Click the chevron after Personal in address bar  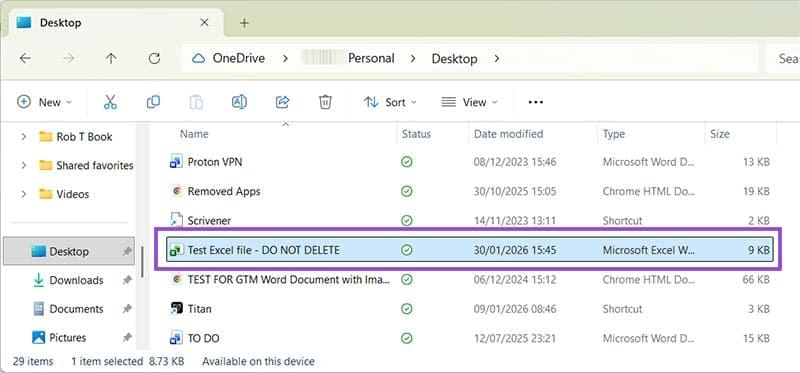(413, 59)
